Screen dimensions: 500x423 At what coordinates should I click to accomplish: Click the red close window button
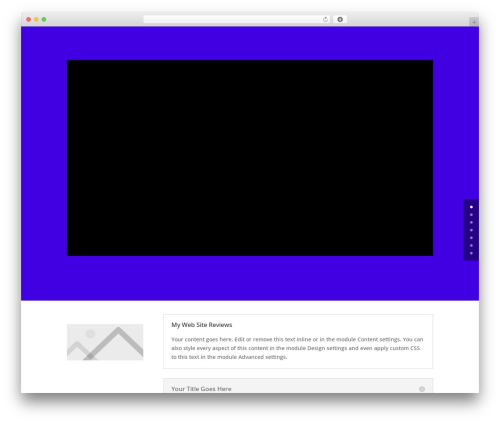[29, 19]
